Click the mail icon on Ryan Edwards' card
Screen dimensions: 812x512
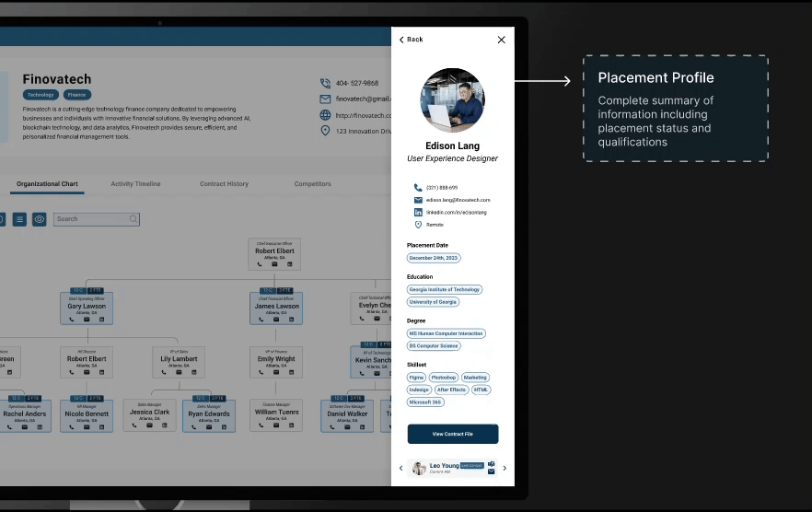pyautogui.click(x=209, y=427)
